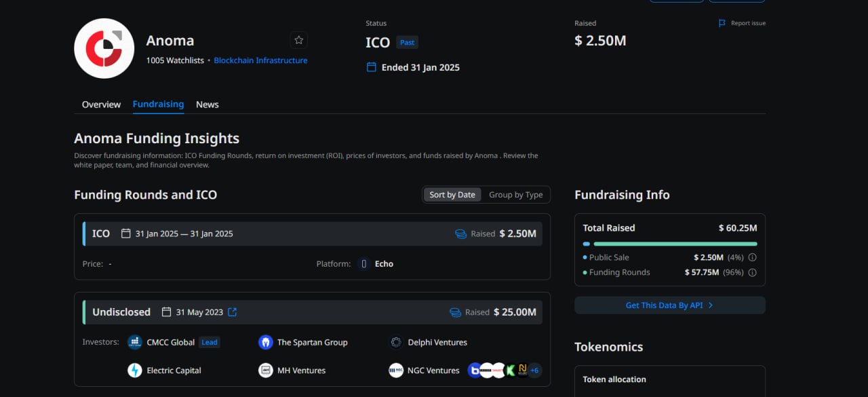This screenshot has height=397, width=868.
Task: Open the Overview tab
Action: pos(101,105)
